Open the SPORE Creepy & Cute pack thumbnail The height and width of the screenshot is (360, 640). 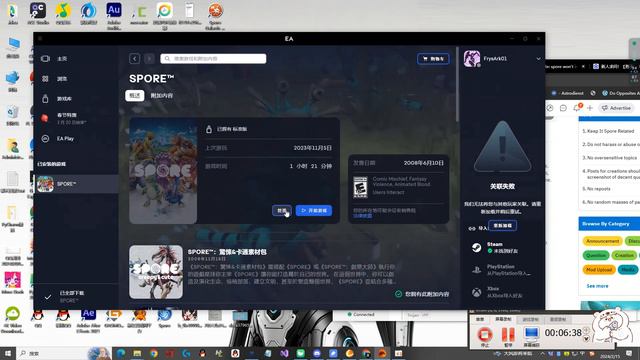click(156, 272)
